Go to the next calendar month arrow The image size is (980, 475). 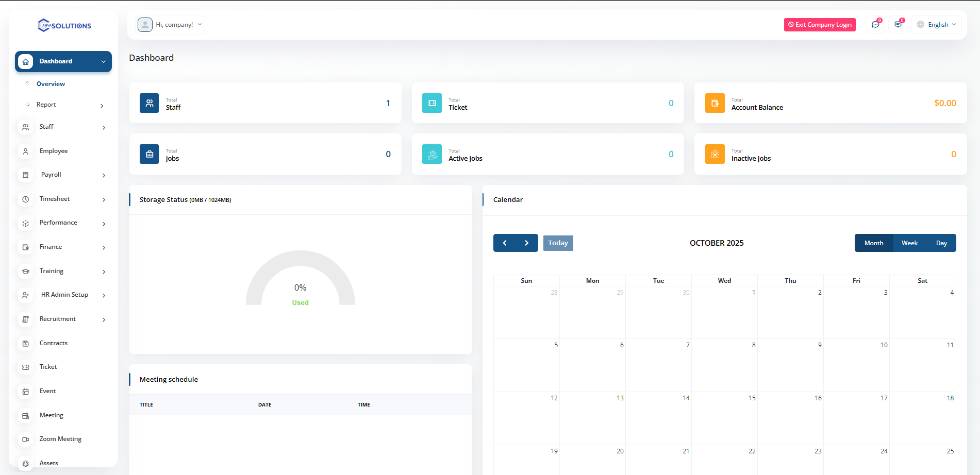point(526,243)
